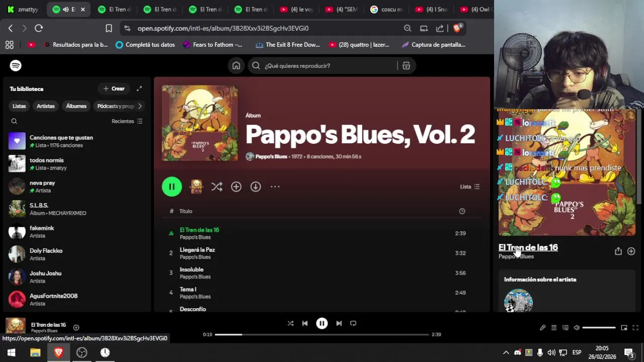
Task: Show lyrics with microphone icon
Action: [542, 328]
